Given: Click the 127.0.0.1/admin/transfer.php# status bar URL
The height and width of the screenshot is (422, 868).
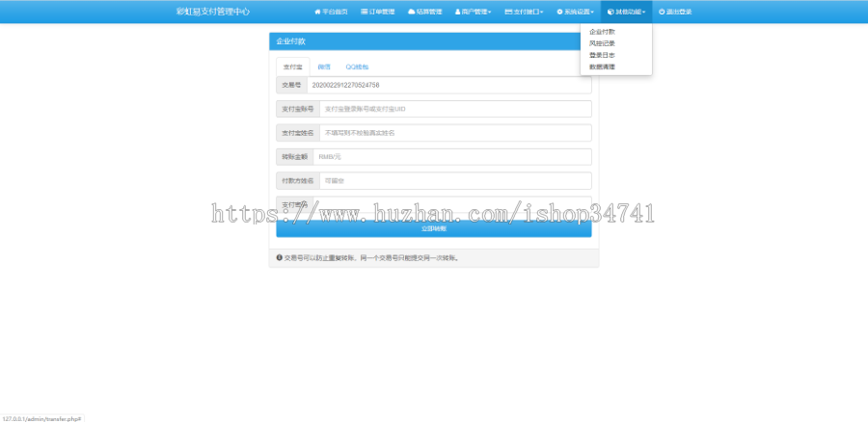Looking at the screenshot, I should pos(42,419).
